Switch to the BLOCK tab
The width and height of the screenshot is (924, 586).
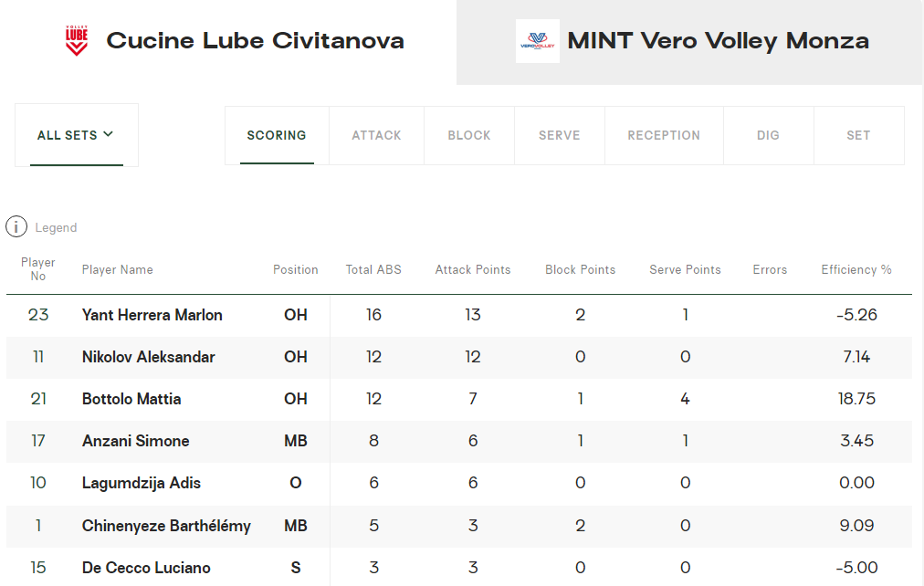pyautogui.click(x=469, y=135)
